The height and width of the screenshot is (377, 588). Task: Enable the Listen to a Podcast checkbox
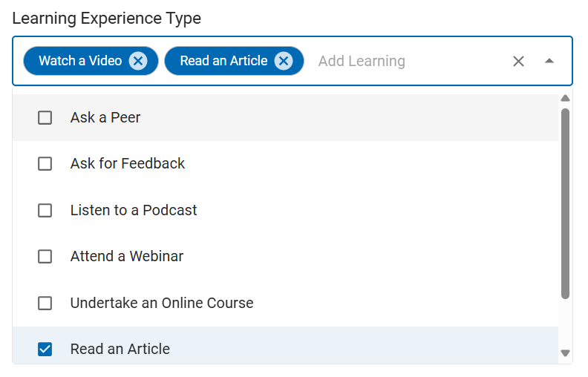[x=45, y=210]
